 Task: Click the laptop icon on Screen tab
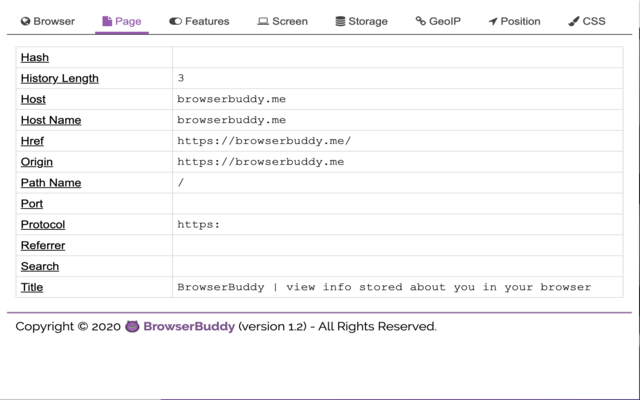pyautogui.click(x=263, y=21)
